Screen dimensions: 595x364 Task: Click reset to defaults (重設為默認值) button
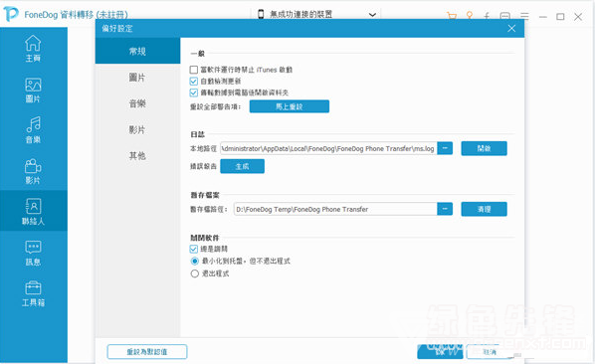[147, 351]
